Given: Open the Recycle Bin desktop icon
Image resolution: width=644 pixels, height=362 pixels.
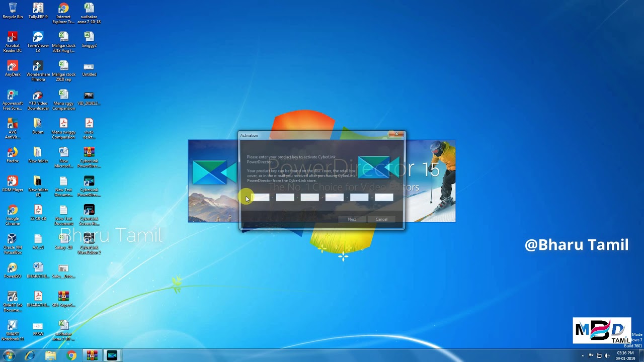Looking at the screenshot, I should pyautogui.click(x=13, y=11).
